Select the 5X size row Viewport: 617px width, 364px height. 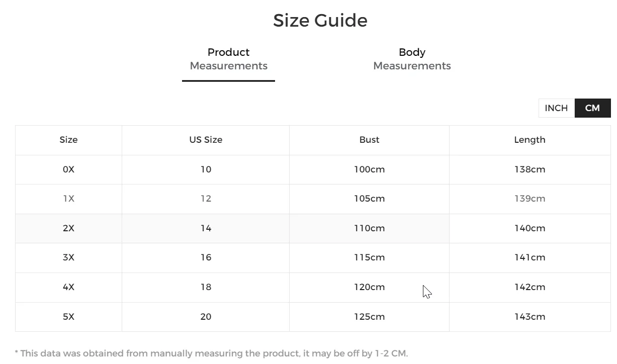coord(68,317)
